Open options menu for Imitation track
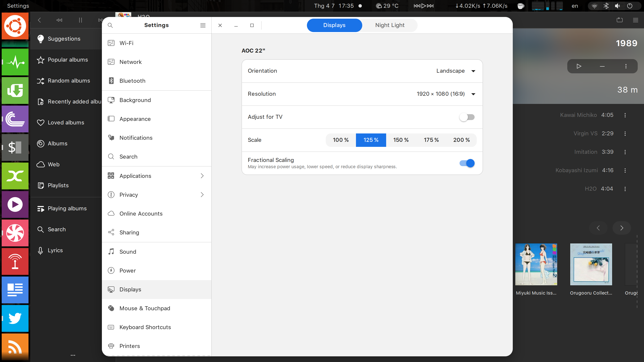Viewport: 644px width, 362px height. click(625, 152)
